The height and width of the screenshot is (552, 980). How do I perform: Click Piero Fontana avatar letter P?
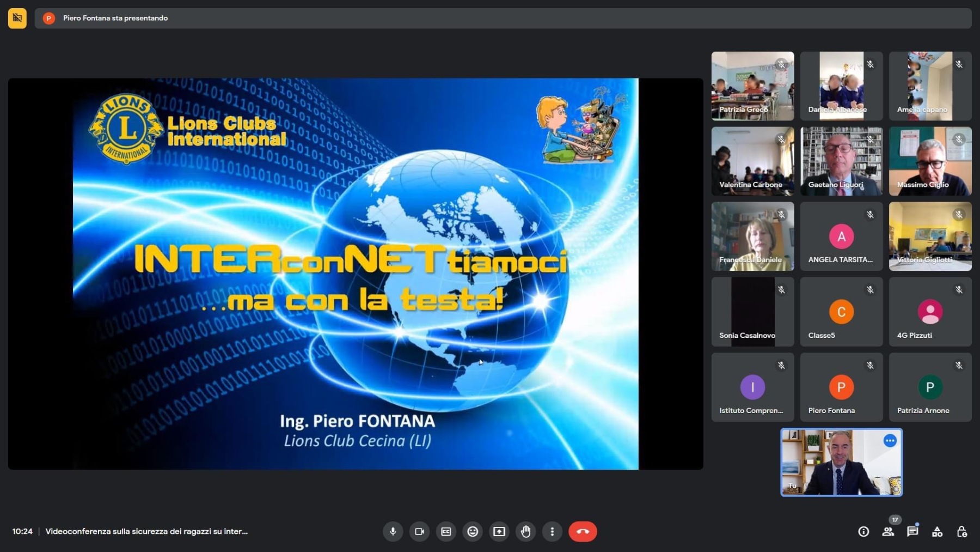841,387
